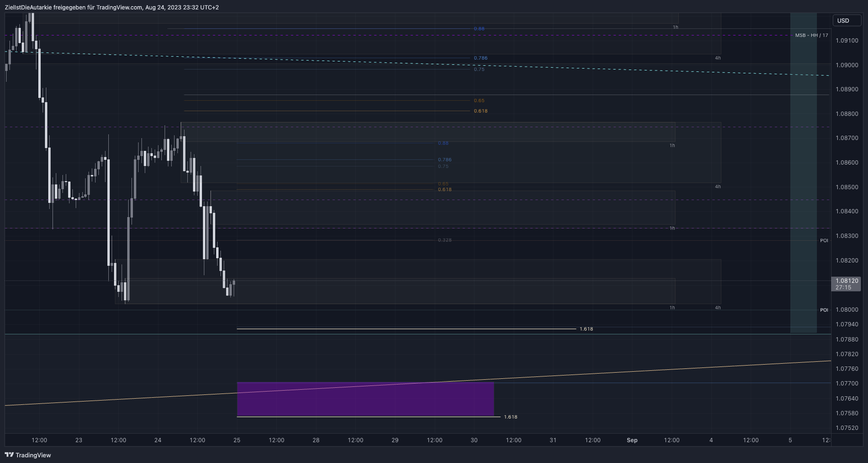Click the 31 date label on time axis
Screen dimensions: 868x463
pos(553,440)
